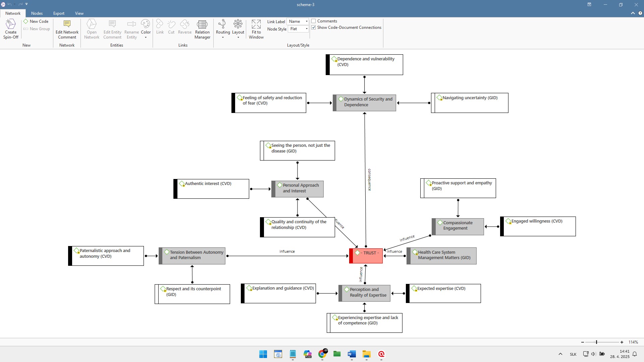Image resolution: width=644 pixels, height=362 pixels.
Task: Select Personal Approach and Interest node
Action: (298, 189)
